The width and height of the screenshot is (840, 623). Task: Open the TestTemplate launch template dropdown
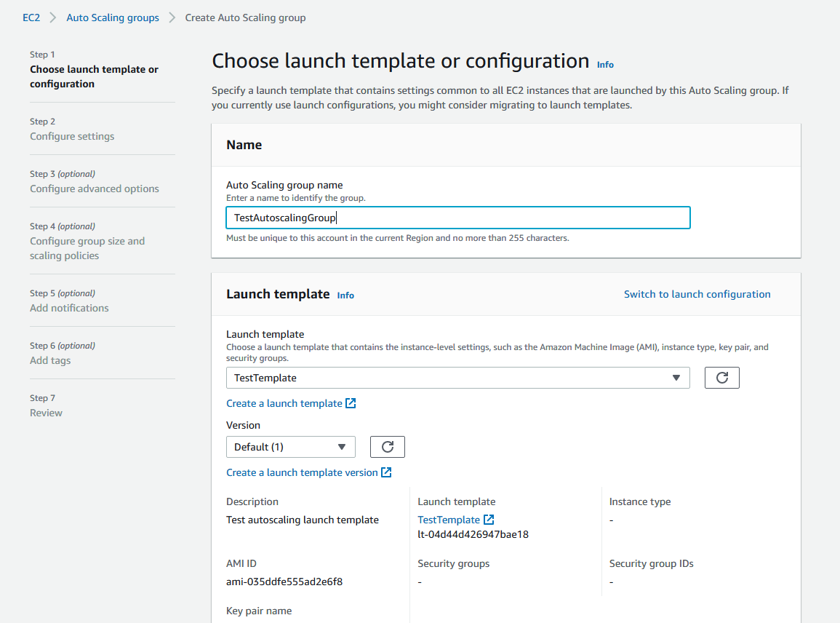pyautogui.click(x=457, y=378)
